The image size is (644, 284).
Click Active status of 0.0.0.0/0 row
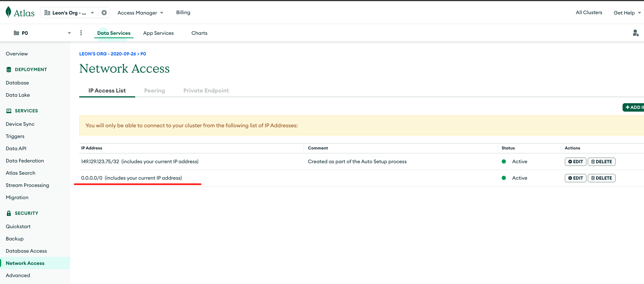520,178
